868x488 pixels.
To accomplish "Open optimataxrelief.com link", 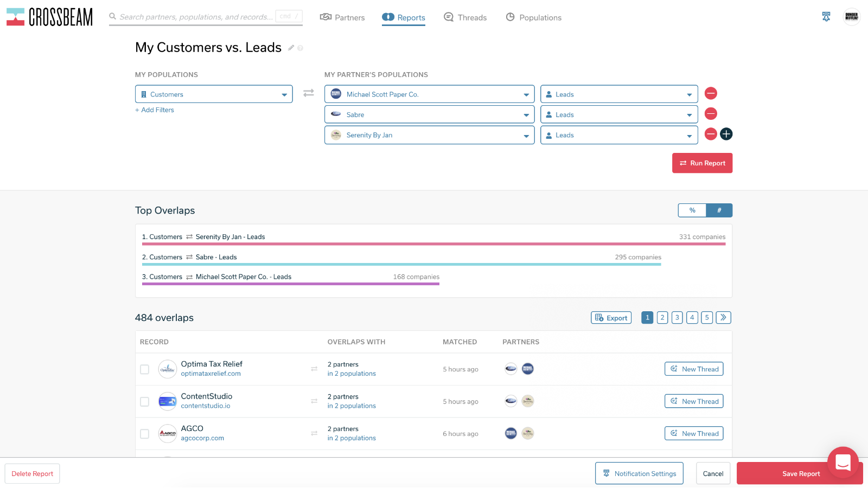I will [211, 374].
